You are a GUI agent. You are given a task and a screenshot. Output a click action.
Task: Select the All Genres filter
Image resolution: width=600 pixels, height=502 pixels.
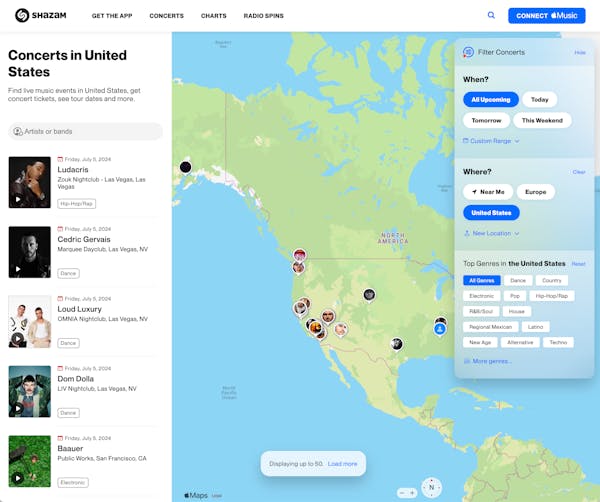[x=482, y=280]
